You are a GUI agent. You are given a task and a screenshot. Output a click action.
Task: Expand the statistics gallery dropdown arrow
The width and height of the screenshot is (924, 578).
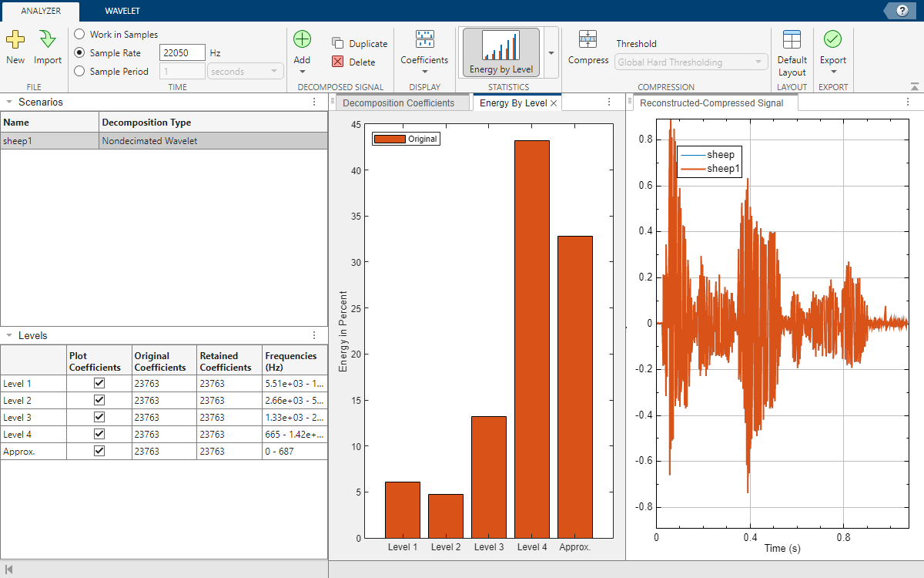point(551,53)
